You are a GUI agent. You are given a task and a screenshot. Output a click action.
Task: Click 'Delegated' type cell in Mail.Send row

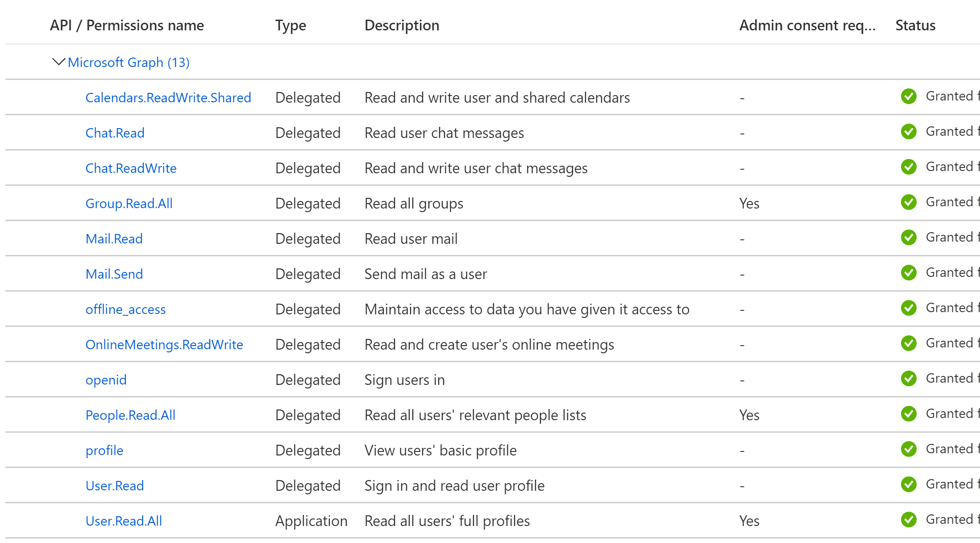pyautogui.click(x=308, y=274)
